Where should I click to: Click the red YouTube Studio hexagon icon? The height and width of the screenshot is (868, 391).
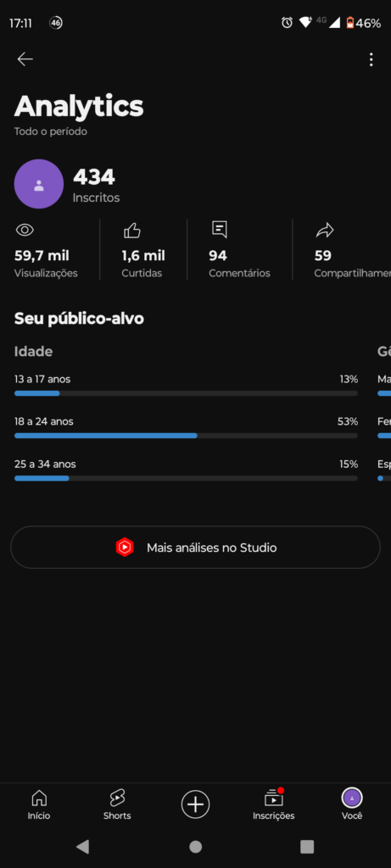(x=125, y=548)
